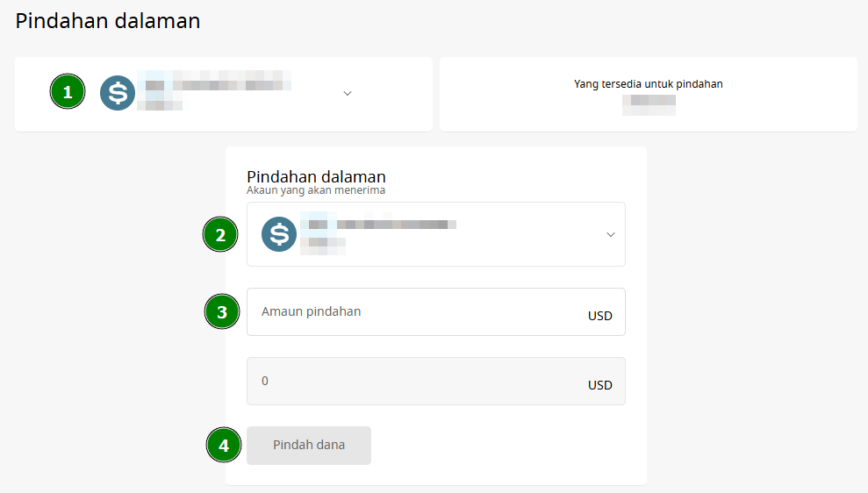Click the Pindahan dalaman form subheading
The width and height of the screenshot is (868, 493).
point(316,176)
